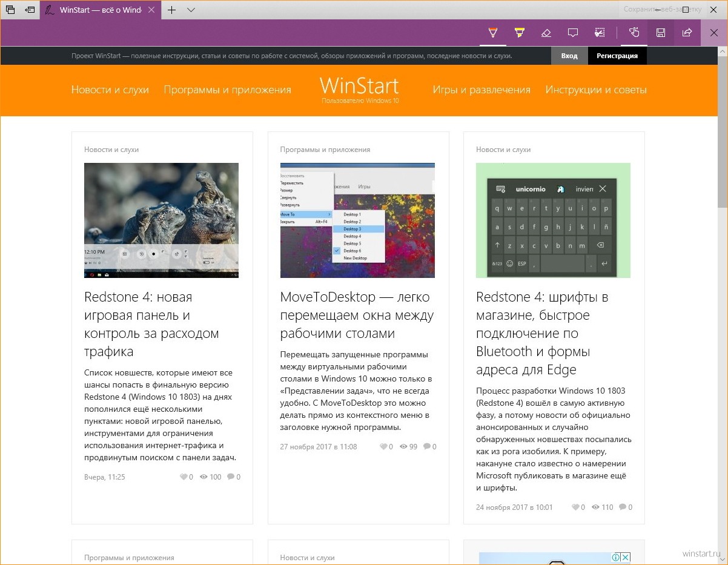Open the touch keyboard article thumbnail

pos(553,220)
